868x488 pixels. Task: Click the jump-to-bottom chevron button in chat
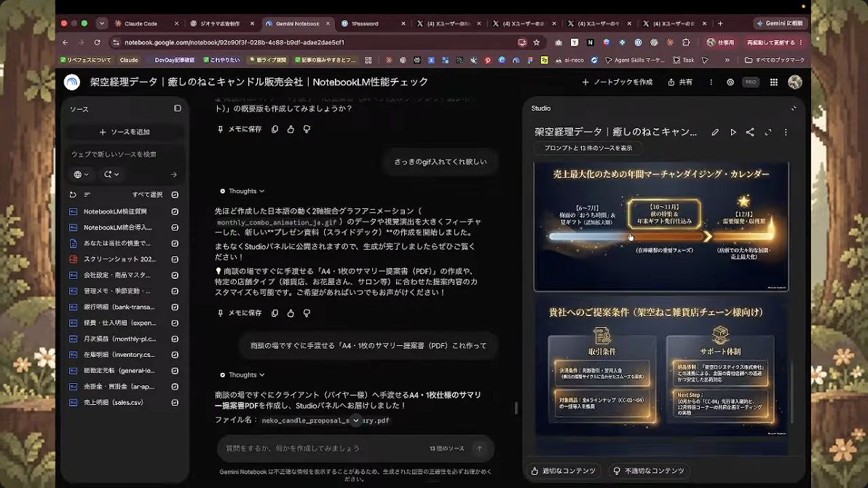[356, 420]
